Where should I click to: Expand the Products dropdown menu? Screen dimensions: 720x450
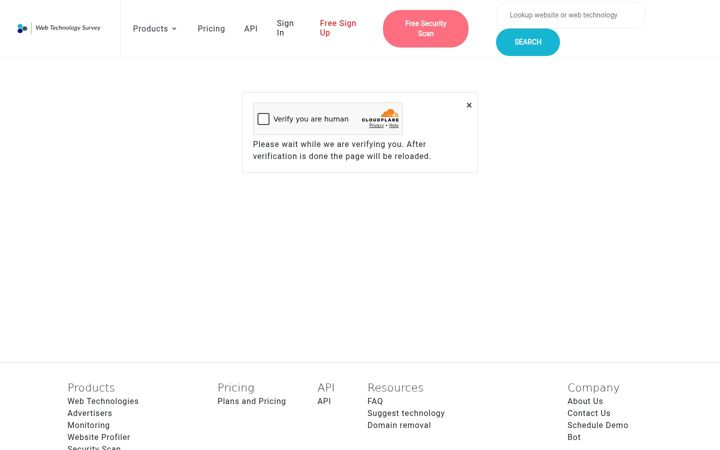click(x=155, y=28)
